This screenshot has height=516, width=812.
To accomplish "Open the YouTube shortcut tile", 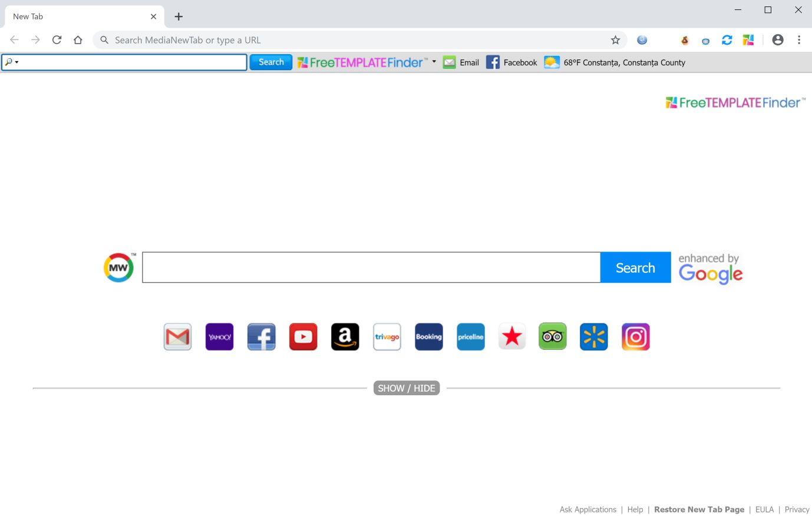I will [x=303, y=337].
